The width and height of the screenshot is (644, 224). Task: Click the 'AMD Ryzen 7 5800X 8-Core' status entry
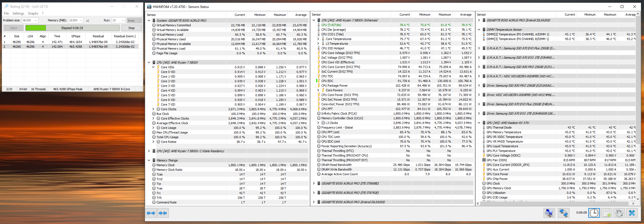(x=112, y=89)
